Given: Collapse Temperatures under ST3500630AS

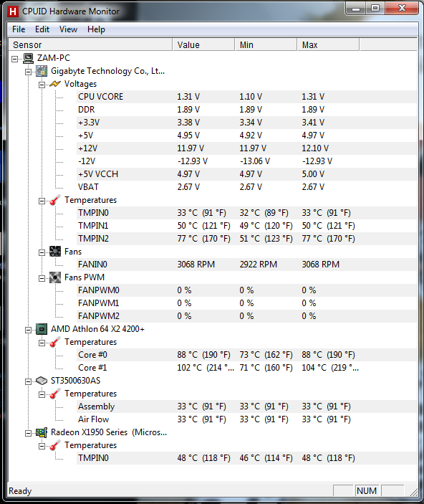Looking at the screenshot, I should (42, 394).
